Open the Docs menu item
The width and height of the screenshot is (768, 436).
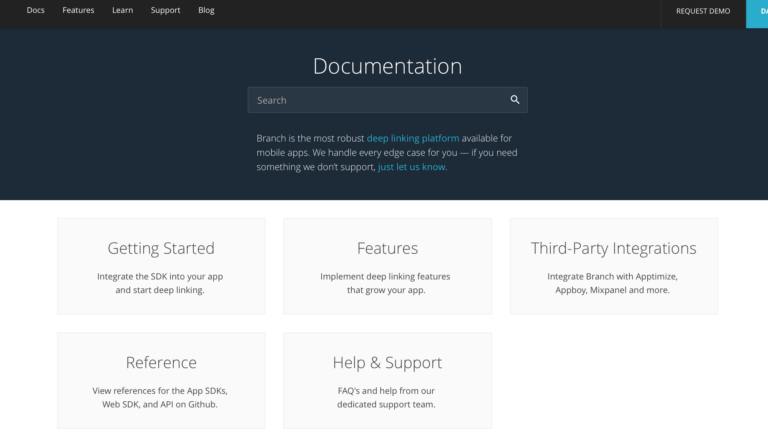tap(36, 11)
